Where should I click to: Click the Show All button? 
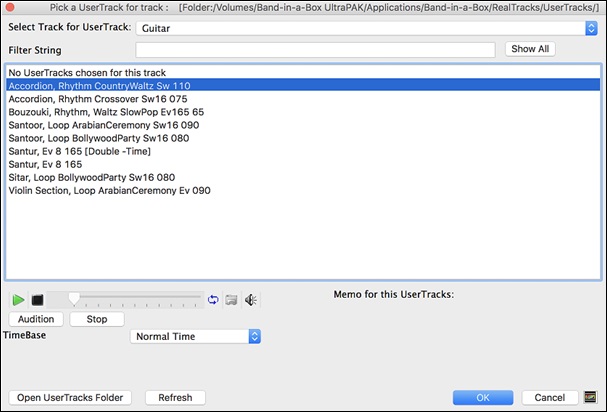tap(529, 49)
